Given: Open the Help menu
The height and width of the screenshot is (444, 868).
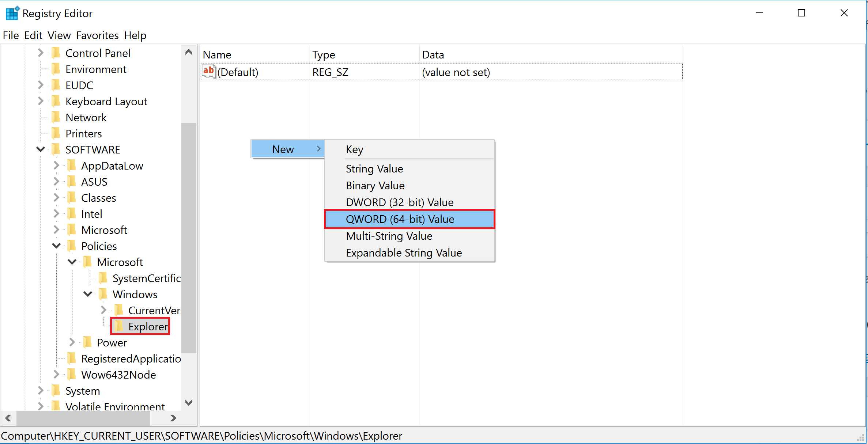Looking at the screenshot, I should point(135,35).
